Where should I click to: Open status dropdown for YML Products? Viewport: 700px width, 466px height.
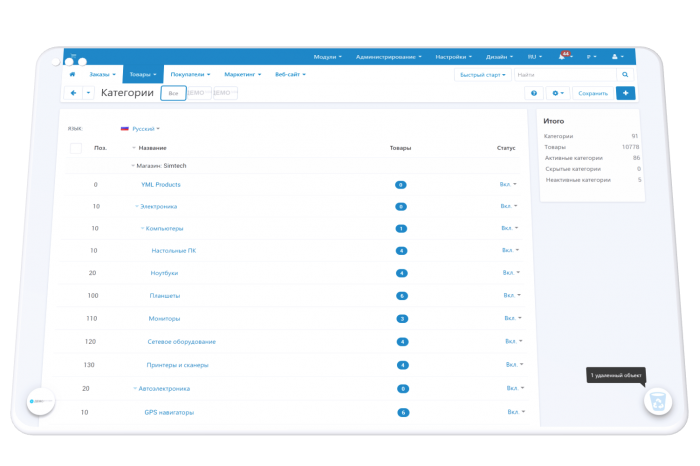[x=508, y=184]
